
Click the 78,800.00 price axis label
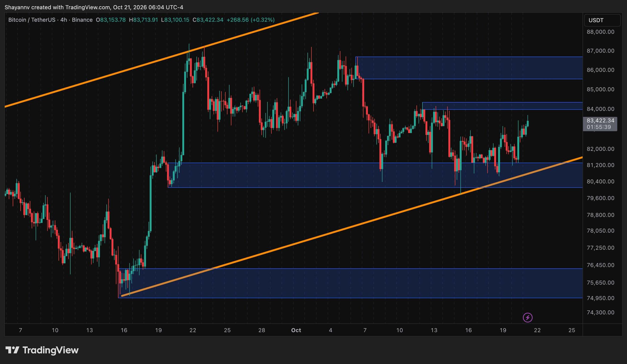600,215
